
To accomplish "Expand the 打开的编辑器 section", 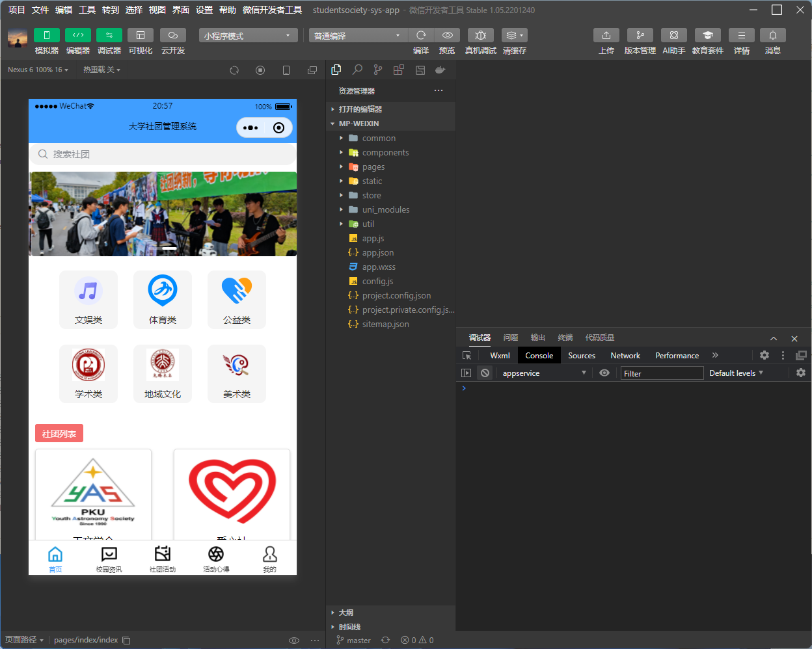I will pyautogui.click(x=390, y=109).
